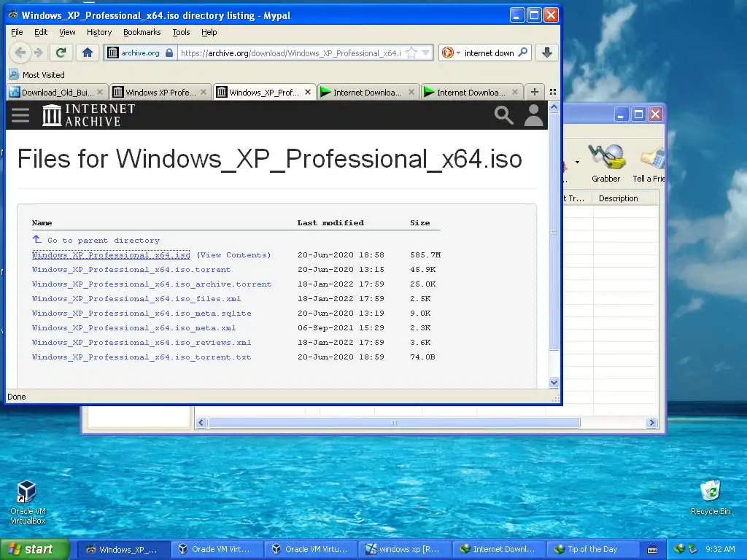
Task: Open the File menu
Action: [x=17, y=32]
